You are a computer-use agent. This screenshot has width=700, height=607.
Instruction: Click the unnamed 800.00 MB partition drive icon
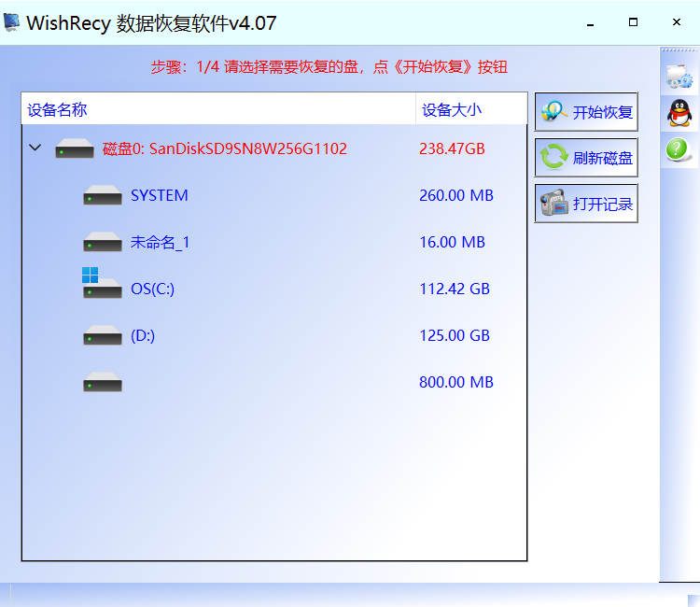point(103,382)
